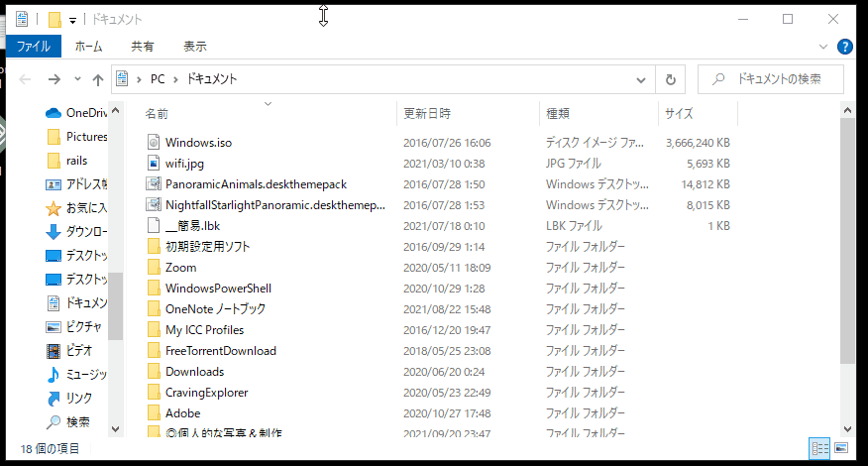Open recent locations dropdown arrow
Screen dimensions: 868x466
click(x=77, y=79)
